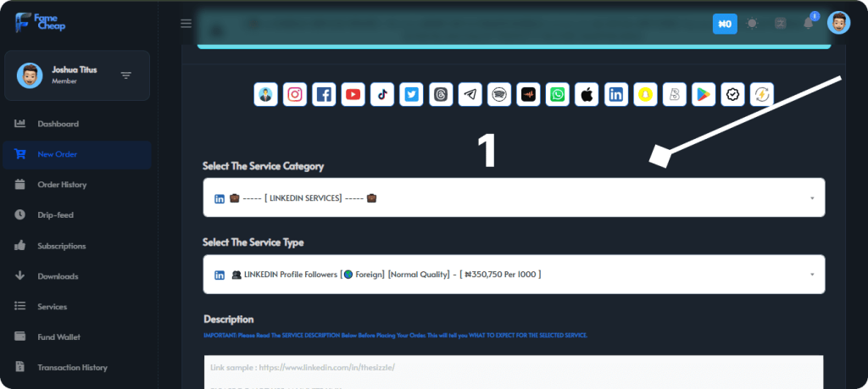Select the lightning bolt refresh services icon
This screenshot has width=868, height=389.
762,95
